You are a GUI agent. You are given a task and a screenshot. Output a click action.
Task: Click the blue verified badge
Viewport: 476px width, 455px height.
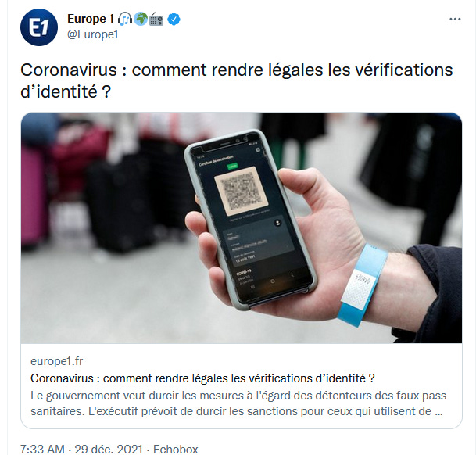coord(174,19)
